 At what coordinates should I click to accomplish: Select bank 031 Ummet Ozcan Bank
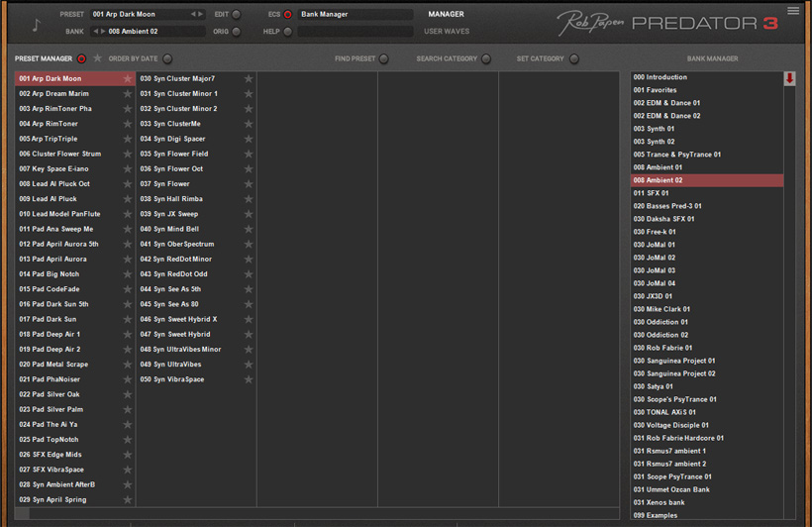click(707, 489)
